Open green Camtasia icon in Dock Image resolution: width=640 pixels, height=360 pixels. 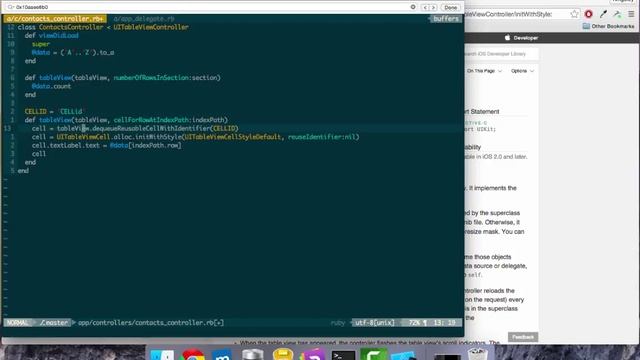point(373,354)
